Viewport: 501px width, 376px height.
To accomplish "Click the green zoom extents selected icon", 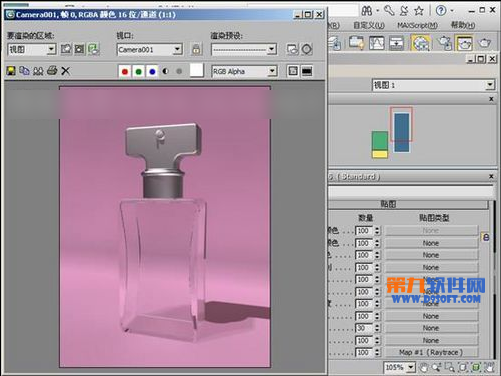I will click(476, 367).
